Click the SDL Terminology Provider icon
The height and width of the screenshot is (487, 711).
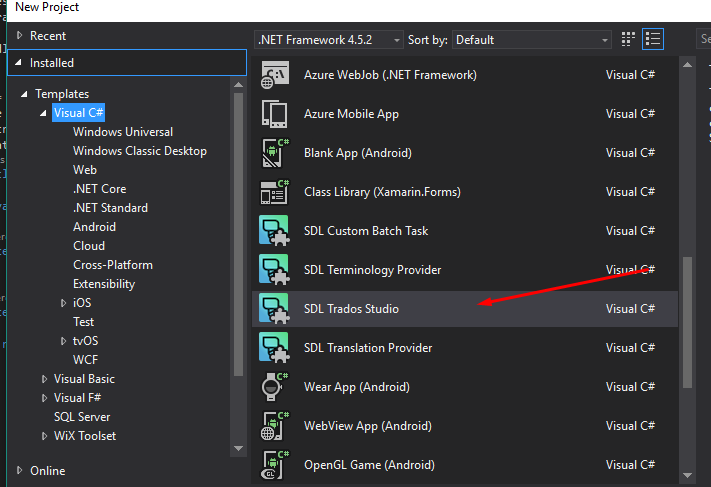click(x=274, y=270)
